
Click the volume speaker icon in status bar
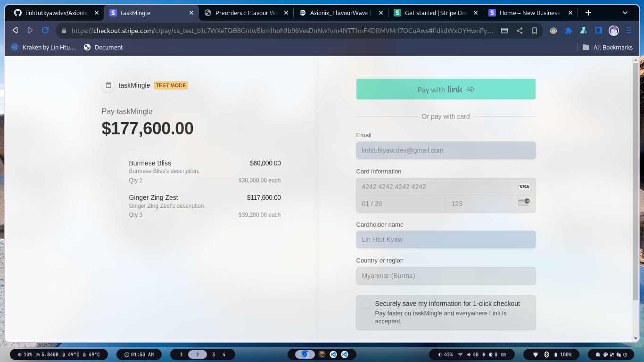[x=469, y=354]
